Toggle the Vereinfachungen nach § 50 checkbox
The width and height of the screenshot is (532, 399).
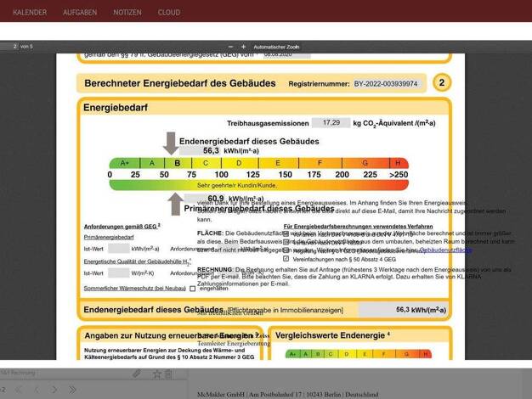pyautogui.click(x=286, y=259)
